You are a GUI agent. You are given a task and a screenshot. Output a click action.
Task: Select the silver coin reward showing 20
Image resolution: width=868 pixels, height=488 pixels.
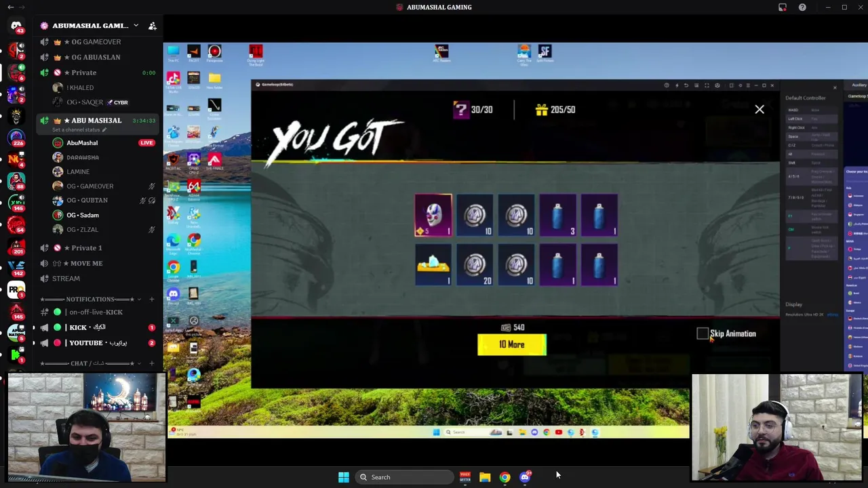click(475, 265)
